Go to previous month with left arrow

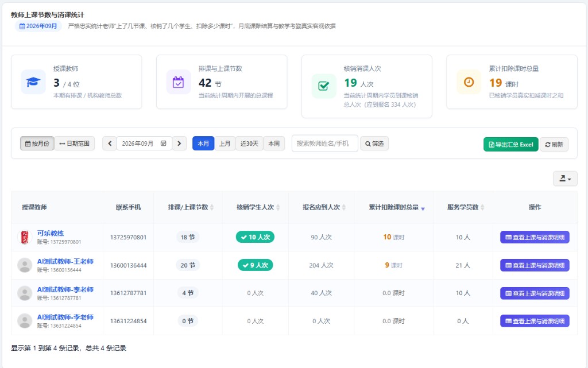(110, 144)
